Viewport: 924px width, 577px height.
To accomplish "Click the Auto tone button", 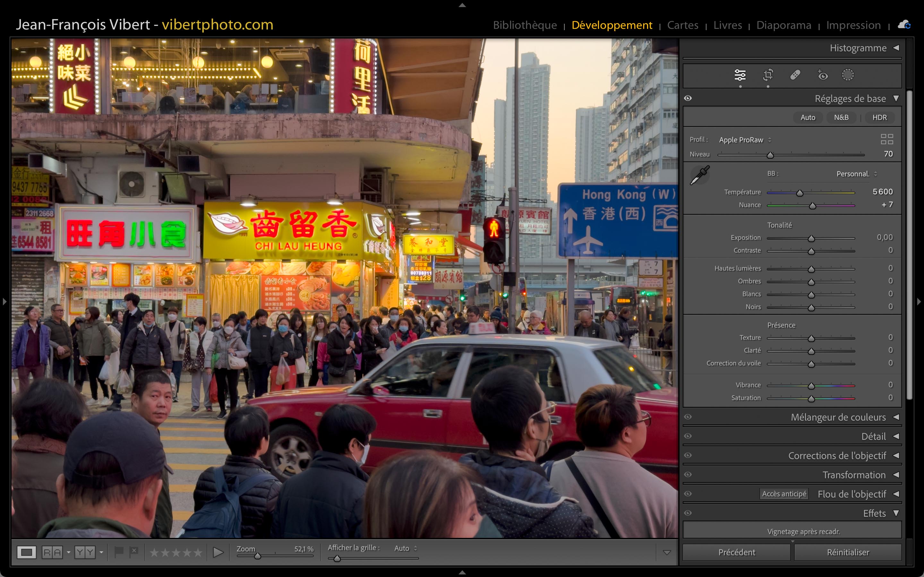I will (808, 118).
